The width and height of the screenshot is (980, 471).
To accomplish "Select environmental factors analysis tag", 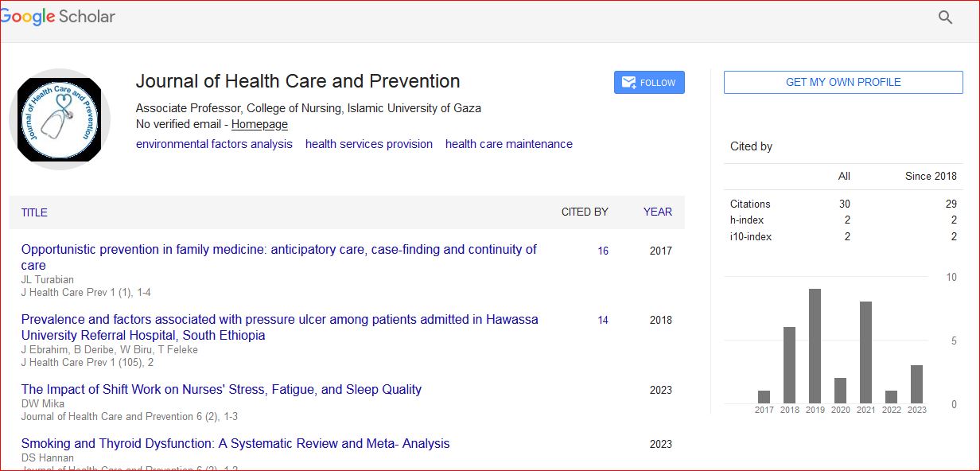I will click(214, 144).
